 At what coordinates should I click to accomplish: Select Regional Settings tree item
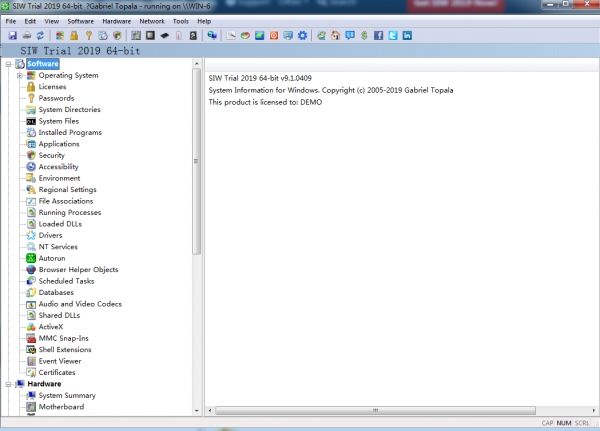pyautogui.click(x=67, y=190)
